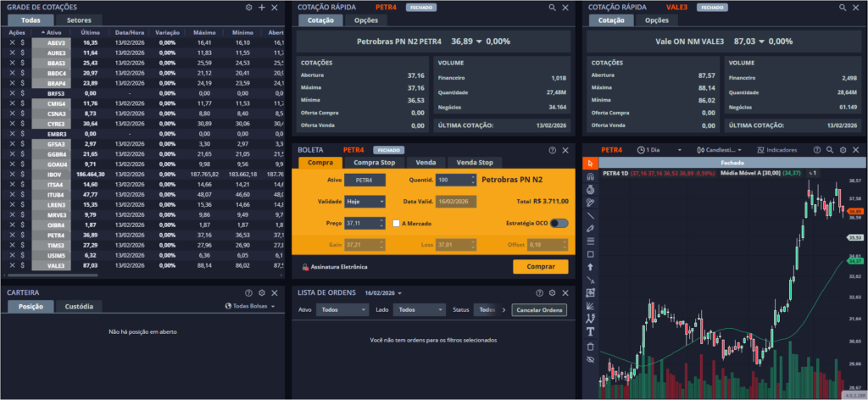Open Lista de Ordens settings gear
Image resolution: width=868 pixels, height=400 pixels.
coord(552,292)
